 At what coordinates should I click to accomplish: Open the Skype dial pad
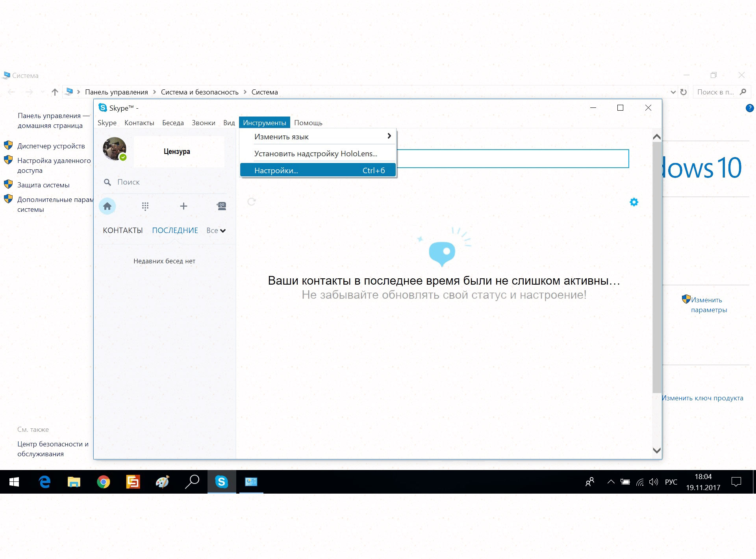point(145,206)
